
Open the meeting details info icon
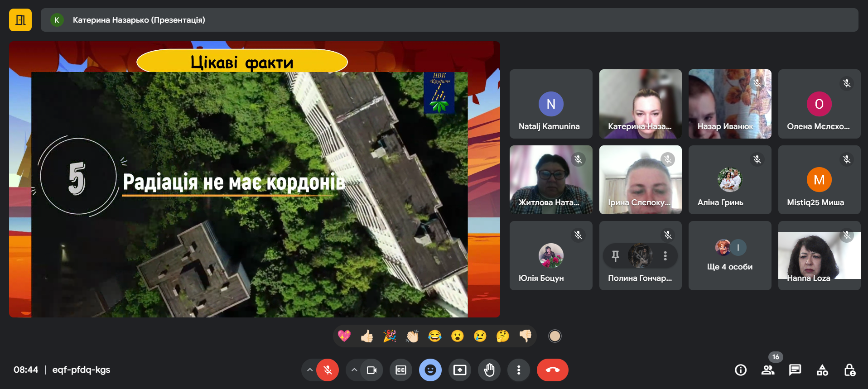coord(741,370)
